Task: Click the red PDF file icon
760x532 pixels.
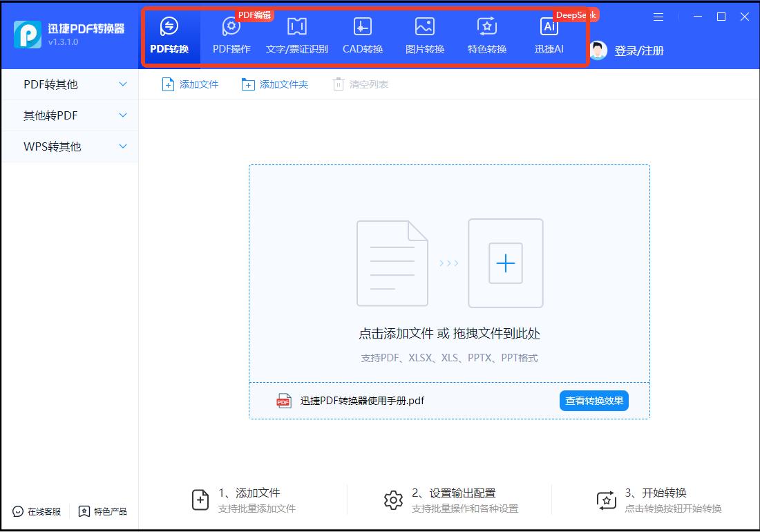Action: click(x=283, y=401)
